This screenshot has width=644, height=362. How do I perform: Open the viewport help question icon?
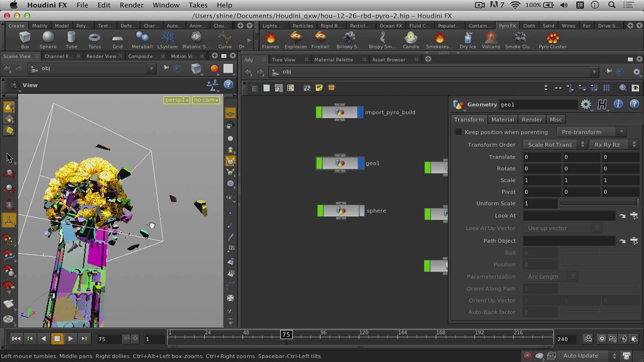click(228, 85)
